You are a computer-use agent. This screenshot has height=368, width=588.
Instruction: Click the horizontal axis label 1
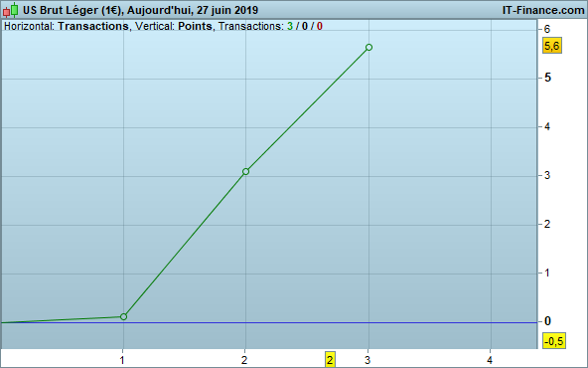[122, 360]
